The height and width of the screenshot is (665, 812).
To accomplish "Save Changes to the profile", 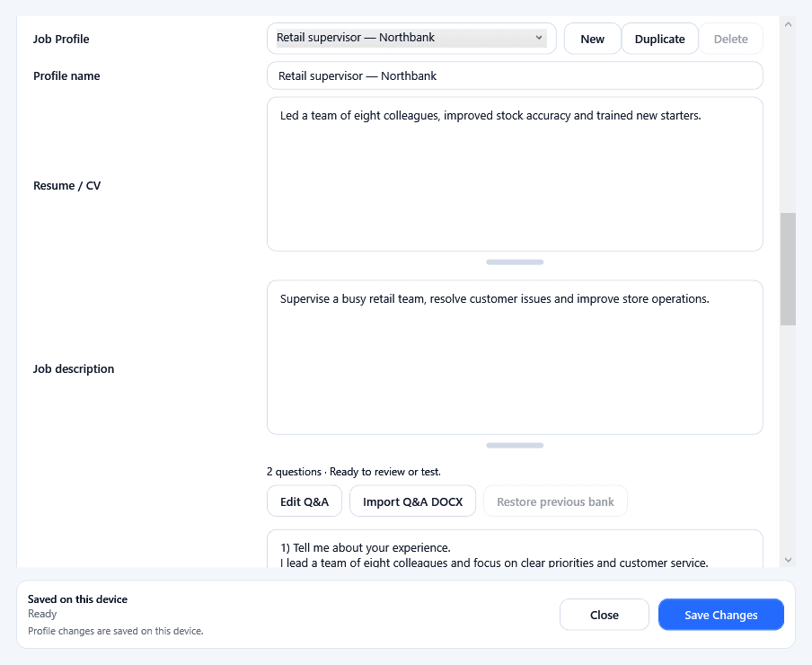I will pyautogui.click(x=721, y=615).
